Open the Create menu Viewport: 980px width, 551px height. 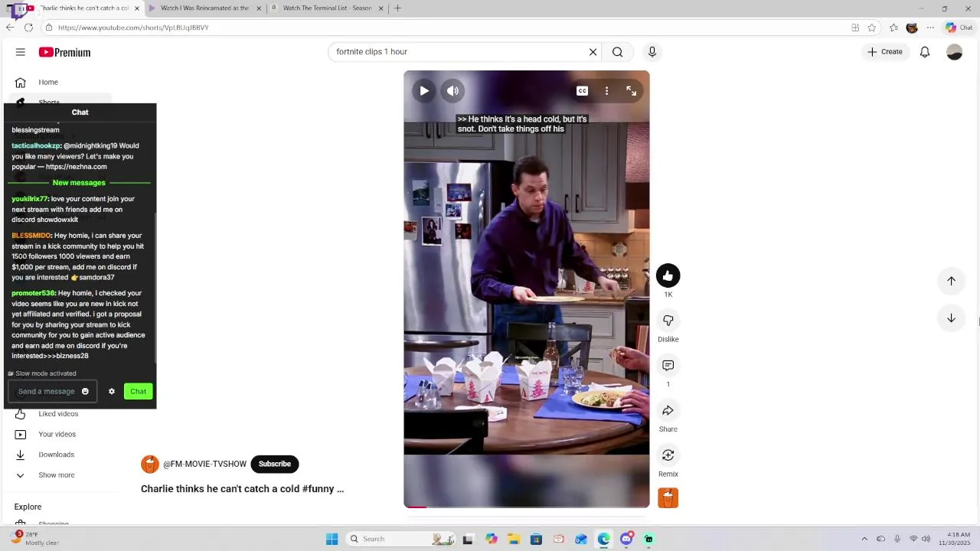coord(885,52)
